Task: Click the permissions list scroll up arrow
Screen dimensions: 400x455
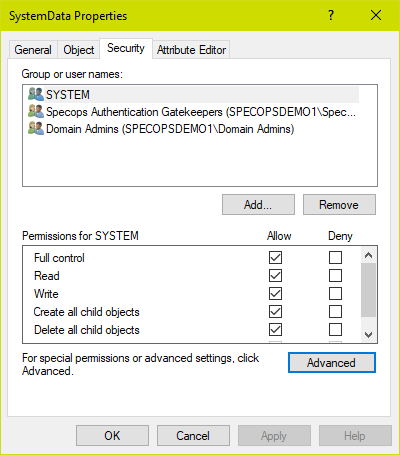Action: click(368, 255)
